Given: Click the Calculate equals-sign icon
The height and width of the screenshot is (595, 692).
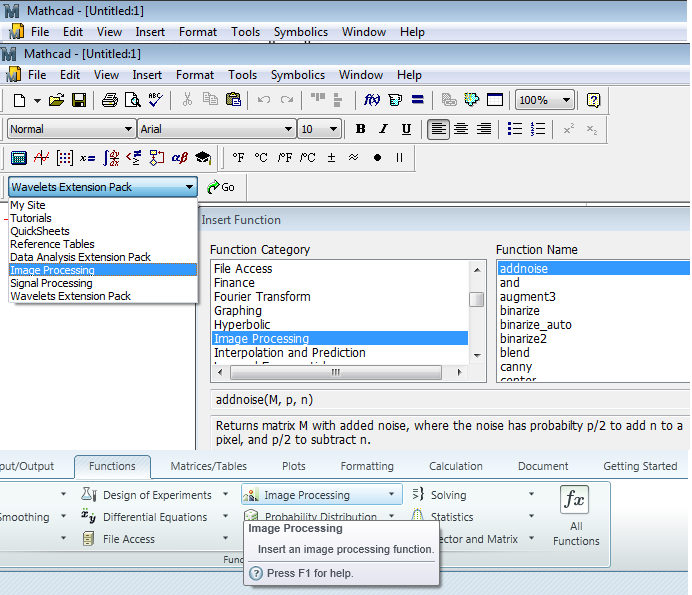Looking at the screenshot, I should (x=417, y=100).
